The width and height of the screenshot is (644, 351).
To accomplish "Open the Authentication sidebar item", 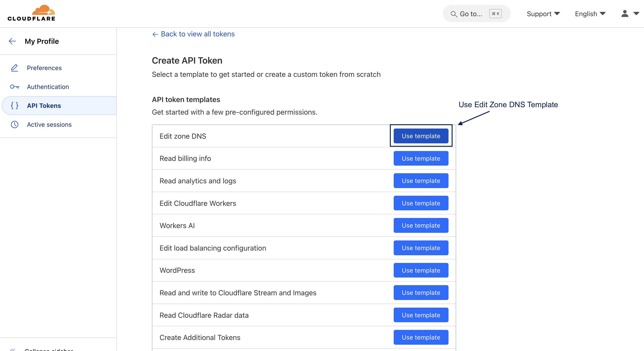I will pos(48,87).
